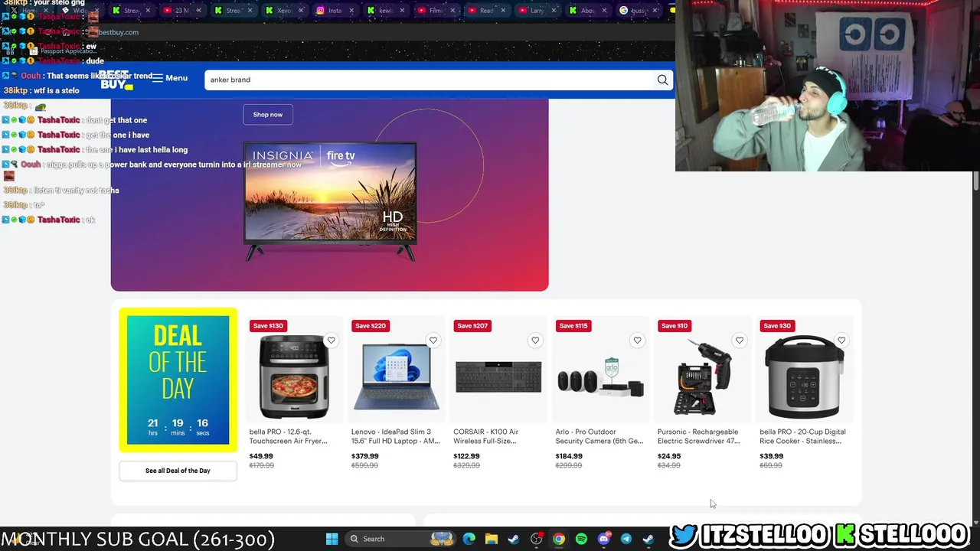
Task: Close the Instagram browser tab
Action: click(351, 11)
